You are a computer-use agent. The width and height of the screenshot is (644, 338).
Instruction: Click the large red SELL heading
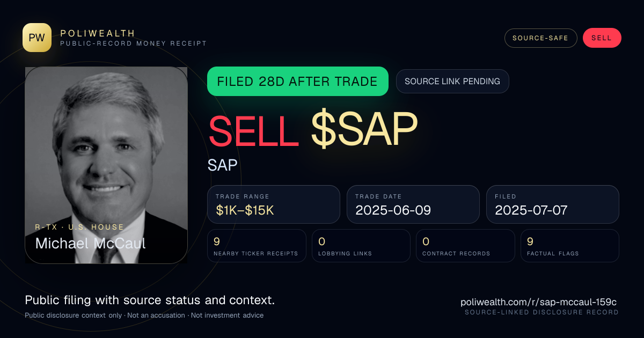pyautogui.click(x=253, y=131)
